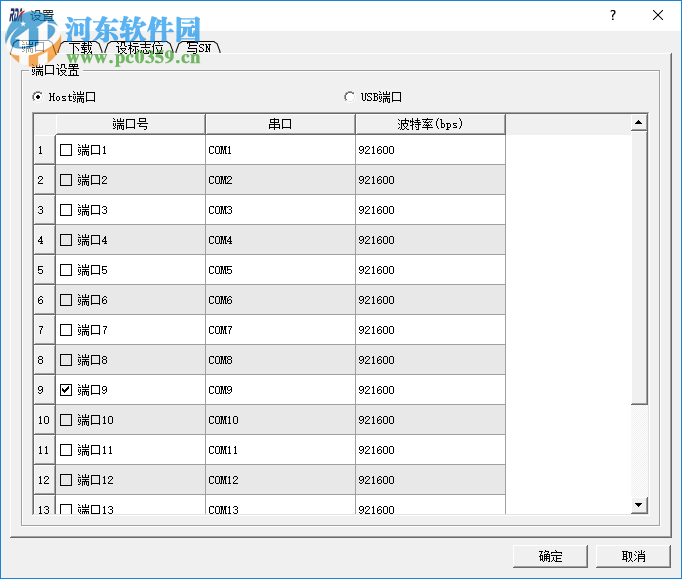Open the 设标志位 tab
Screen dimensions: 682x579
139,47
